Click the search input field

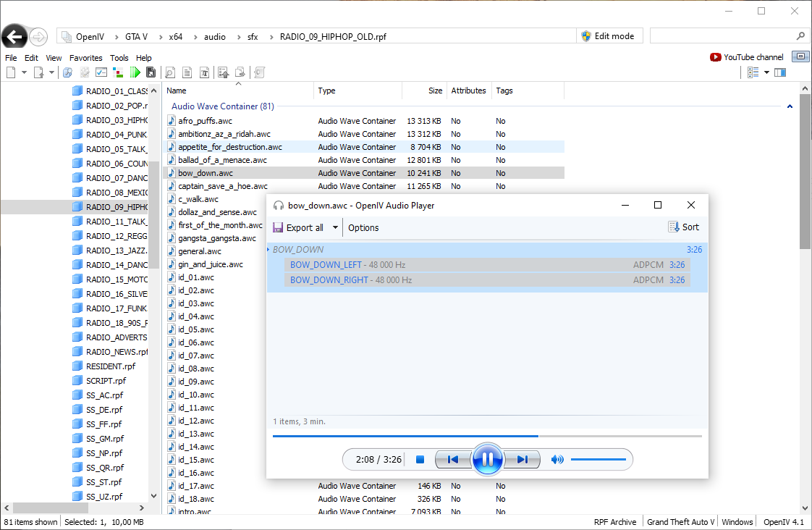[722, 35]
